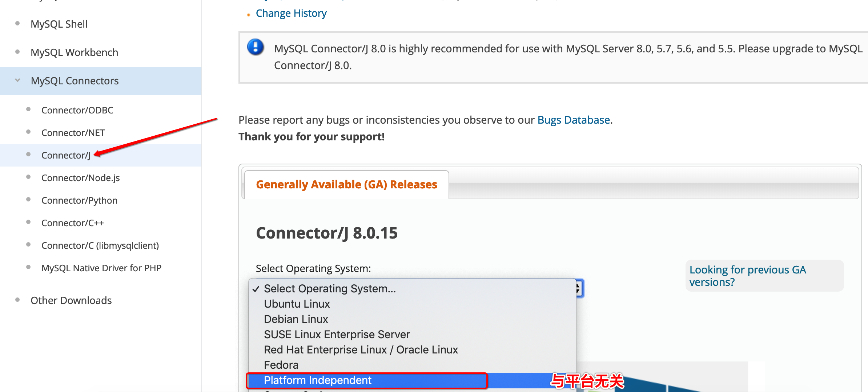This screenshot has width=868, height=392.
Task: Select MySQL Native Driver for PHP
Action: tap(101, 268)
